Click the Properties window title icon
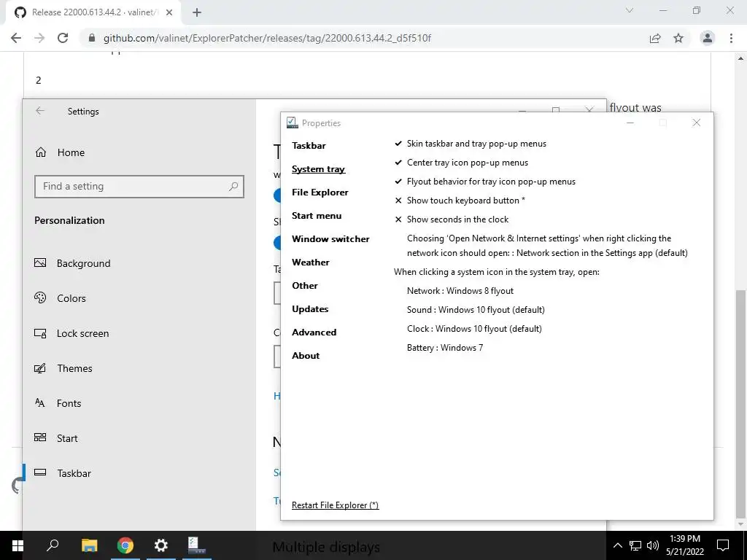 (x=292, y=122)
